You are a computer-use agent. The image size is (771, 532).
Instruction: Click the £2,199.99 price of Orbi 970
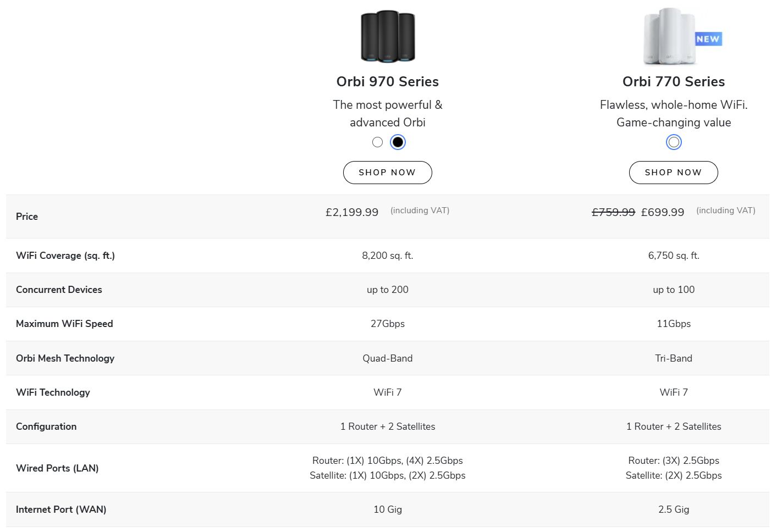tap(352, 212)
